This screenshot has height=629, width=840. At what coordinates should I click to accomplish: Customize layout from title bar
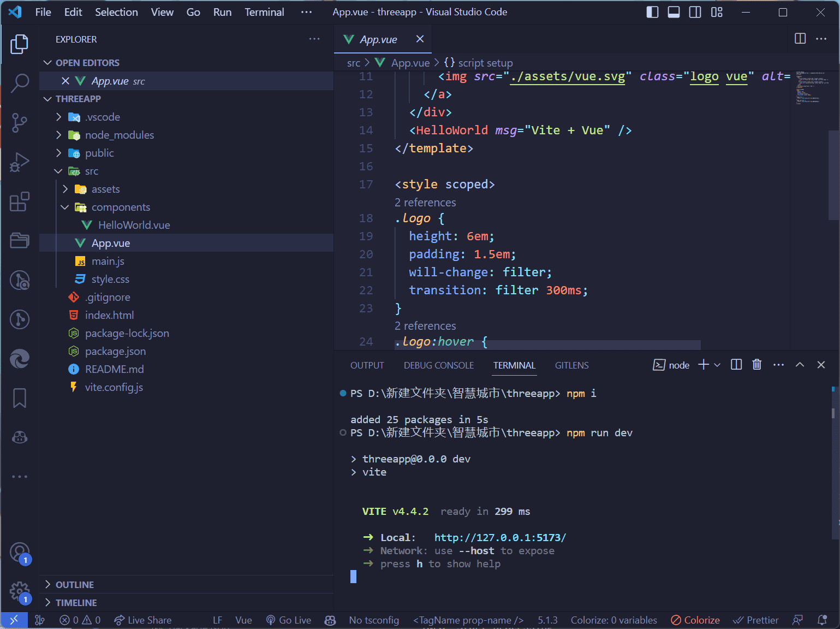pos(717,12)
